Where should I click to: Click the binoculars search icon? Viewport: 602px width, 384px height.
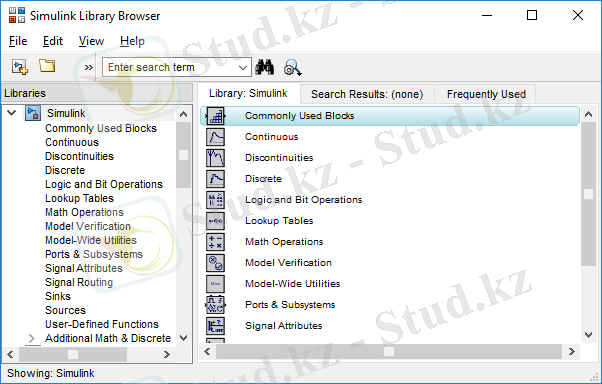pos(265,67)
